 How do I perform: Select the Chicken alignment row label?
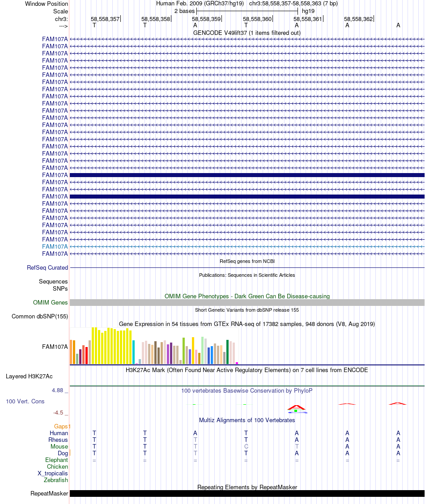click(x=58, y=467)
